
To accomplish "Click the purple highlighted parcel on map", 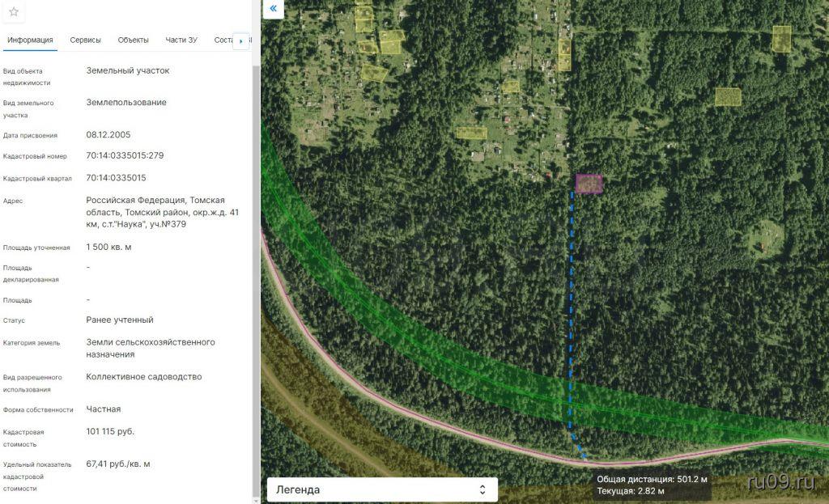I will click(589, 184).
